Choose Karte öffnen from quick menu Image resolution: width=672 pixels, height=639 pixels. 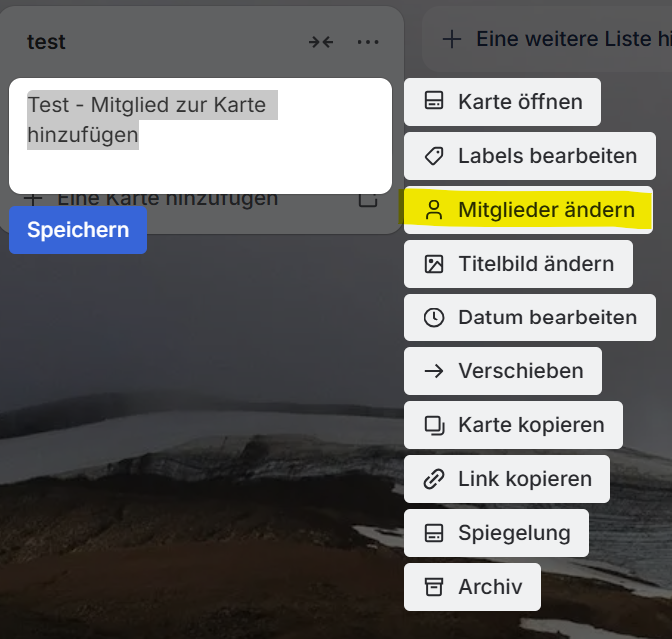coord(519,102)
